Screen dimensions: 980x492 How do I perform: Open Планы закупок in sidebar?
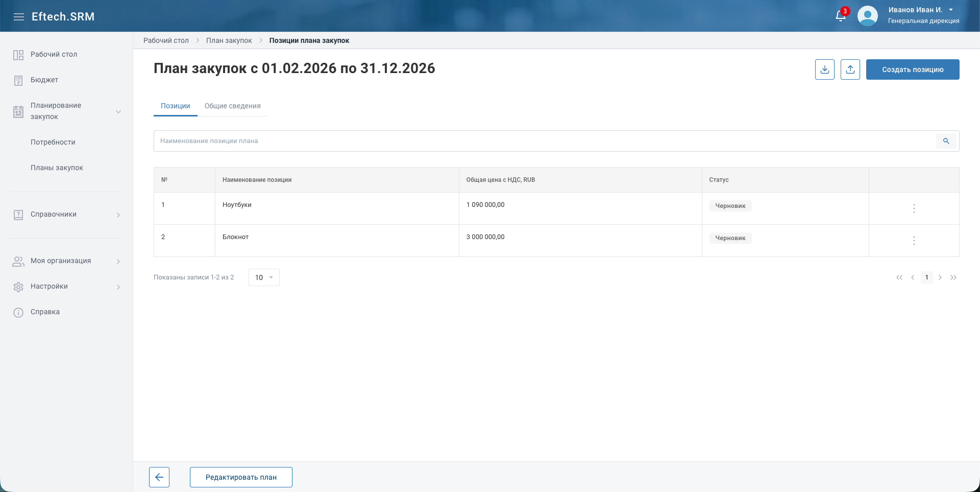[x=57, y=168]
